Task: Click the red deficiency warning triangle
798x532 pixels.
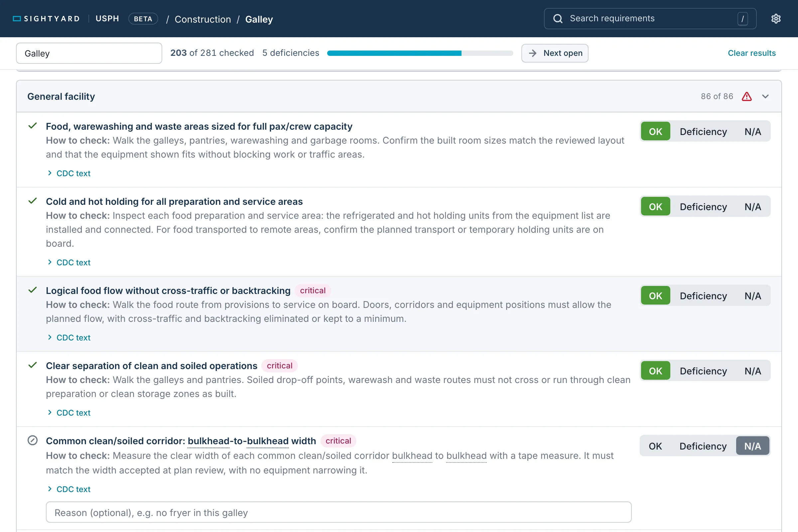Action: 747,96
